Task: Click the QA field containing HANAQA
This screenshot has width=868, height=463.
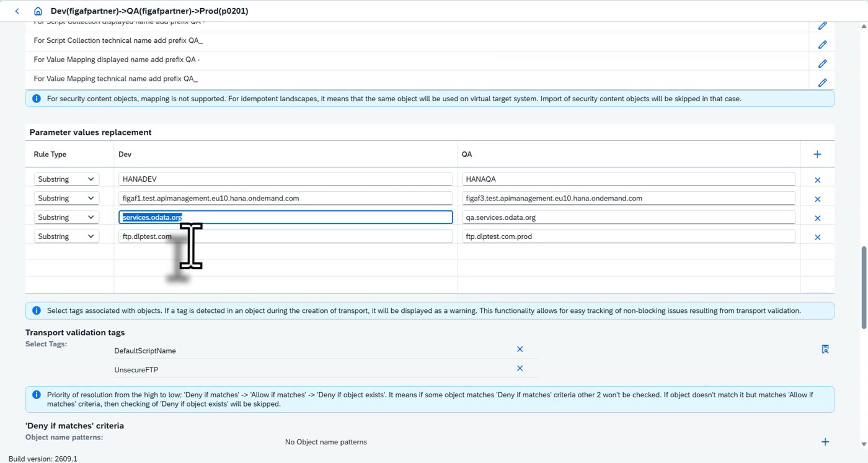Action: [629, 179]
